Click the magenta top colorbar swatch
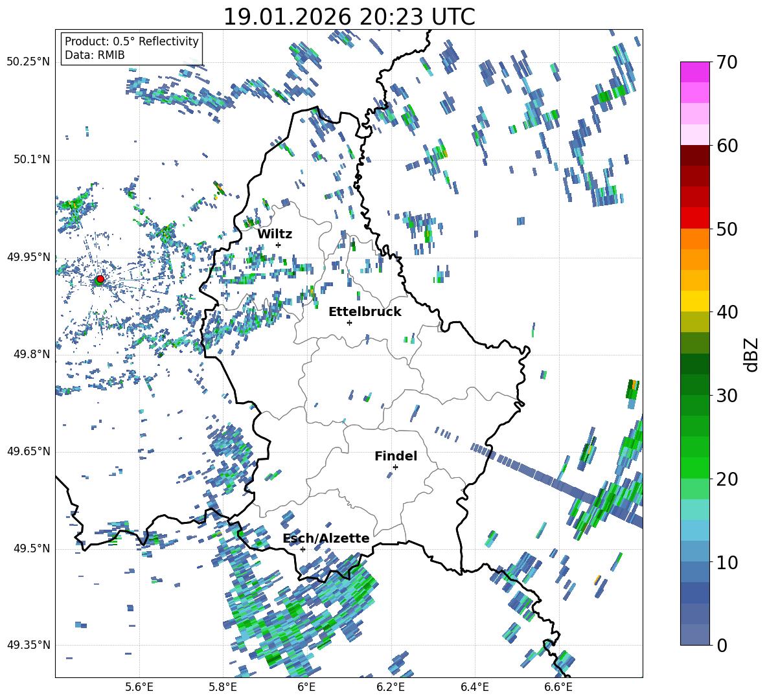This screenshot has width=767, height=700. pos(694,72)
